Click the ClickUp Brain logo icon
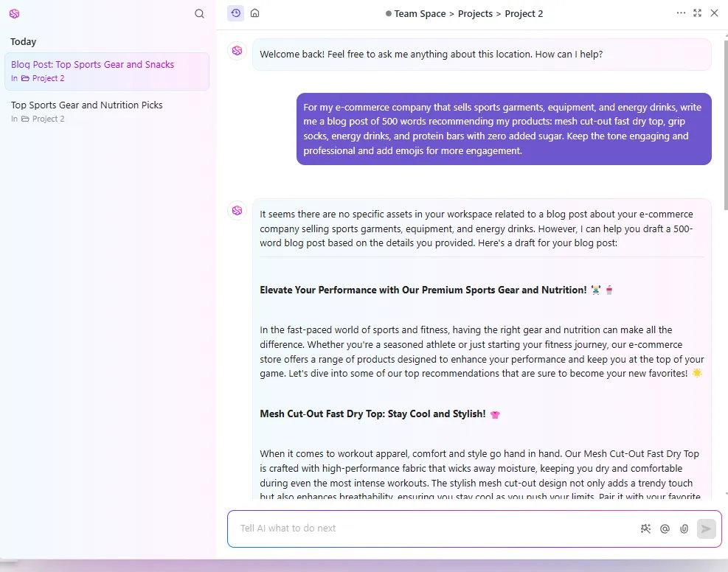Image resolution: width=728 pixels, height=572 pixels. pos(15,14)
